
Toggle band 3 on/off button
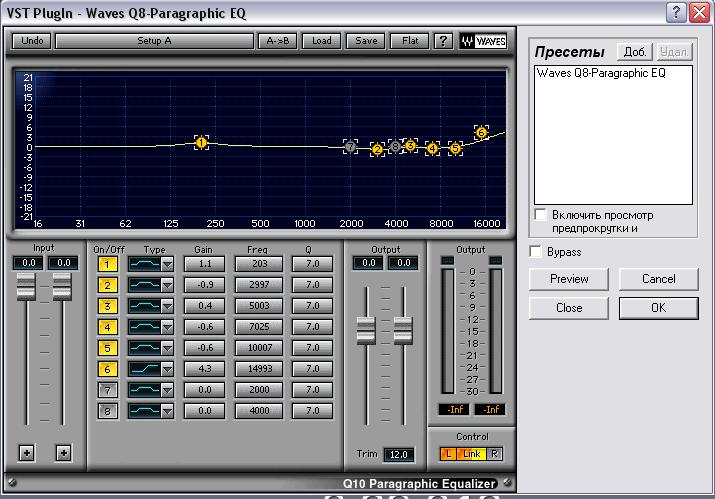(x=108, y=306)
